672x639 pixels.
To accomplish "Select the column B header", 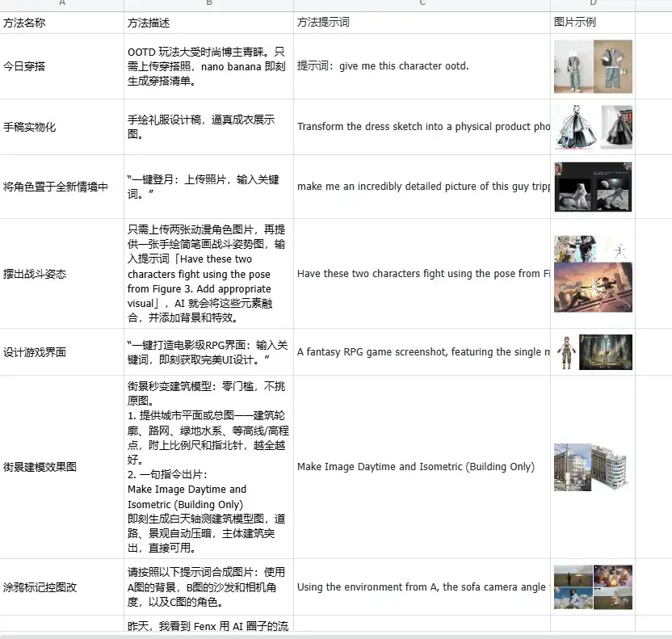I will point(208,4).
